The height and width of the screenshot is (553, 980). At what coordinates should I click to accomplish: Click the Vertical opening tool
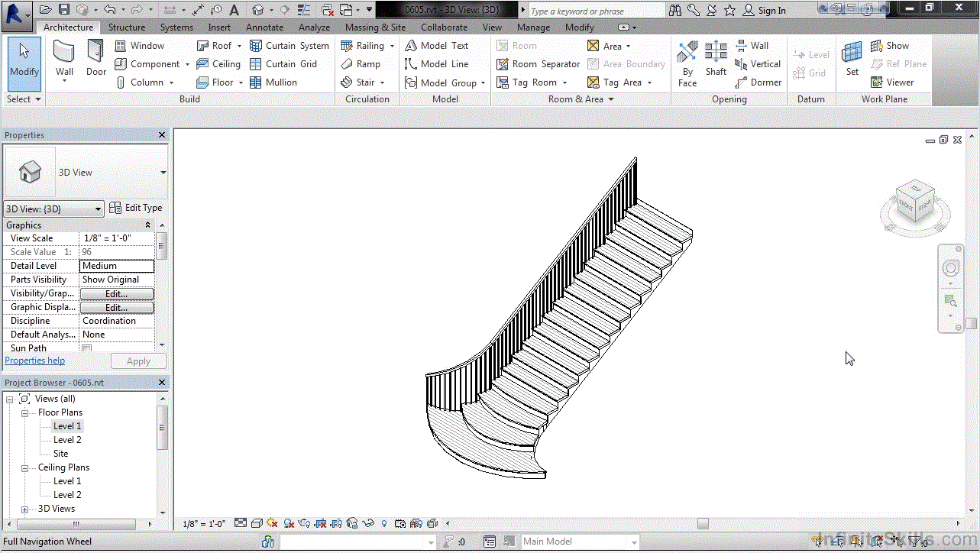758,64
